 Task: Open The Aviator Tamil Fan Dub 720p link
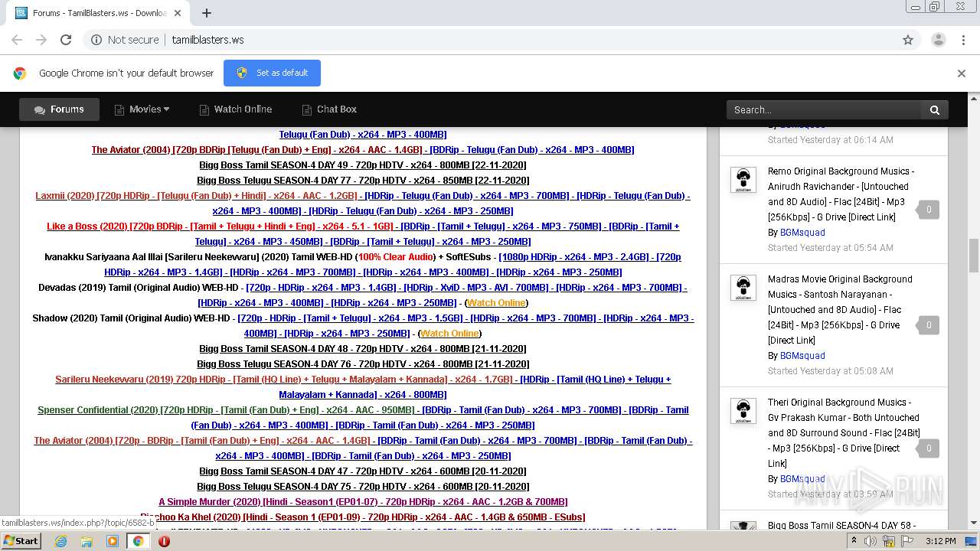(x=202, y=441)
